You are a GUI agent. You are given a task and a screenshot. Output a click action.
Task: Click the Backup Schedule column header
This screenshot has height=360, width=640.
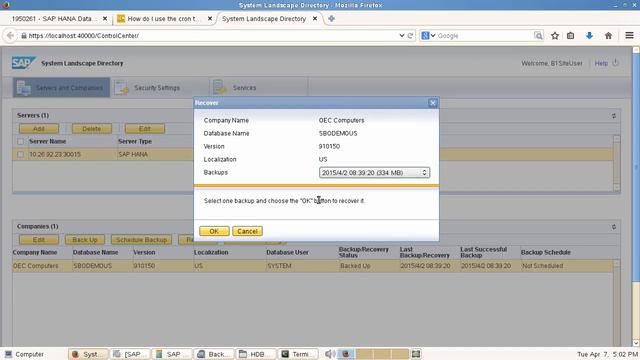(x=546, y=252)
